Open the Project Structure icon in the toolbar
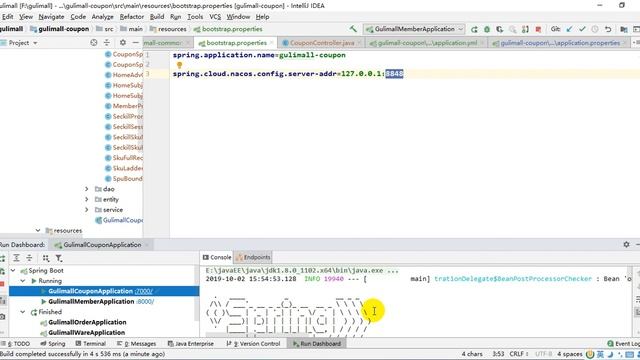 (623, 29)
